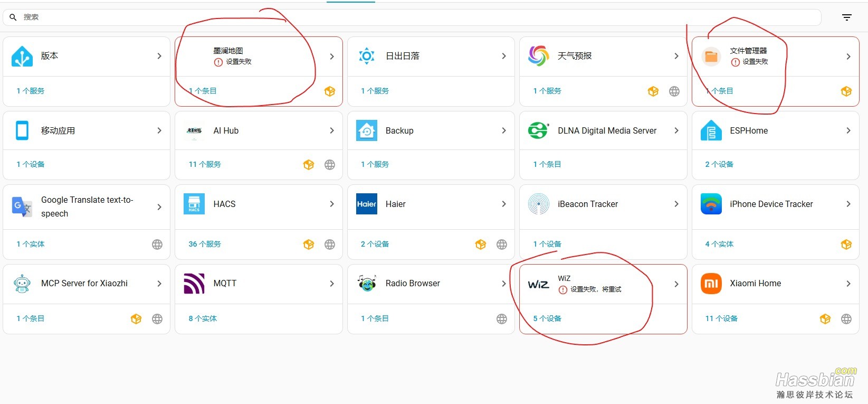868x404 pixels.
Task: Click the WiZ 设置失败，将重试 error text
Action: coord(596,289)
